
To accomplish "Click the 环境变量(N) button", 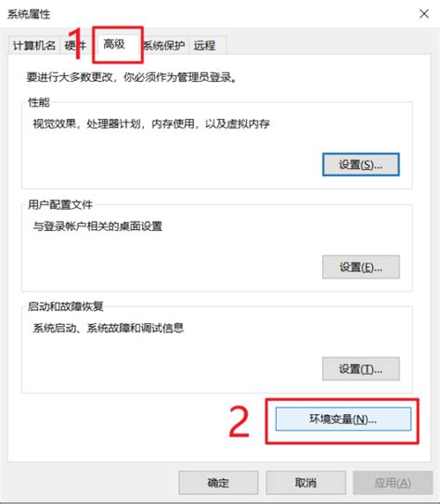I will (x=343, y=419).
